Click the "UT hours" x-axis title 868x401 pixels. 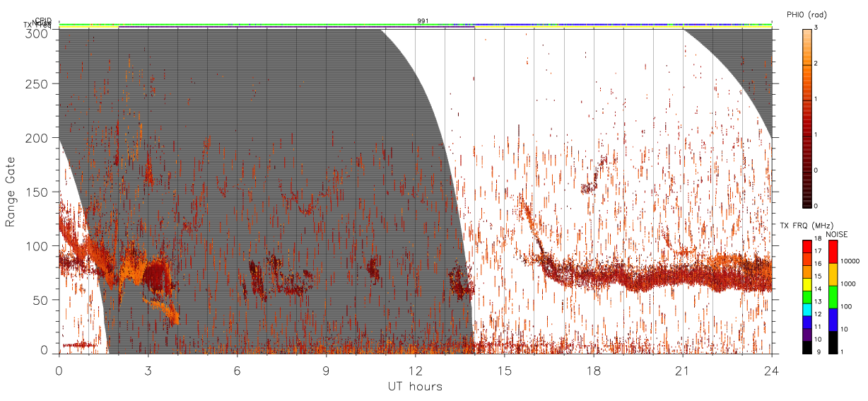click(x=415, y=386)
